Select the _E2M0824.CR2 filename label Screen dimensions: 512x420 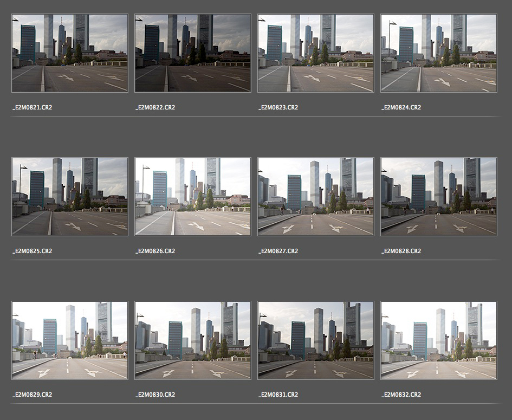tap(401, 107)
